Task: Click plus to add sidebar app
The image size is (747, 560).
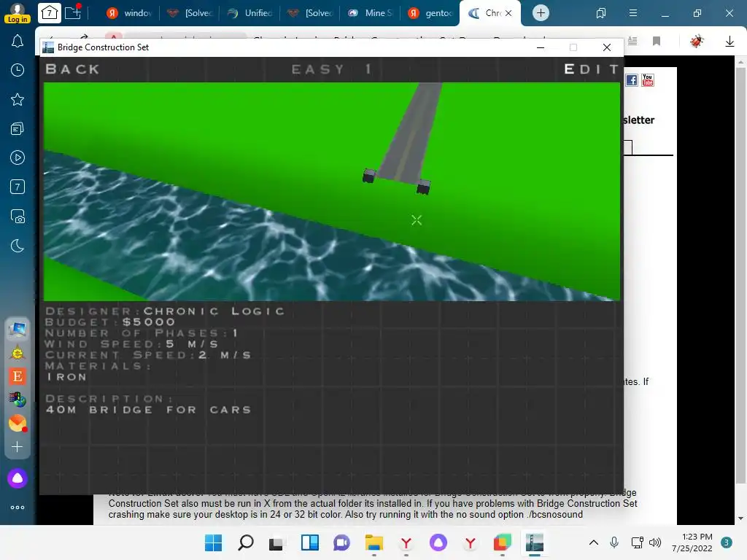Action: [x=18, y=447]
